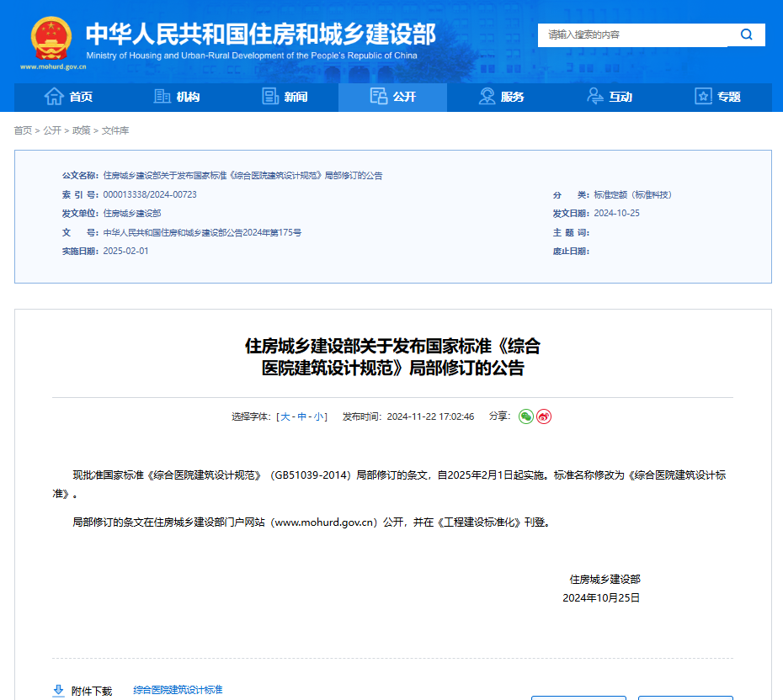Click index number 000013338/2024-00723
783x700 pixels.
pos(150,194)
